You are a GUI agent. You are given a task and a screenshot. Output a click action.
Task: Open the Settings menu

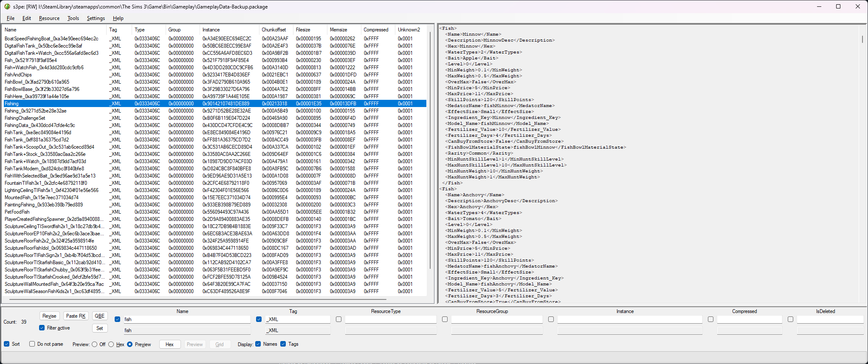tap(96, 18)
